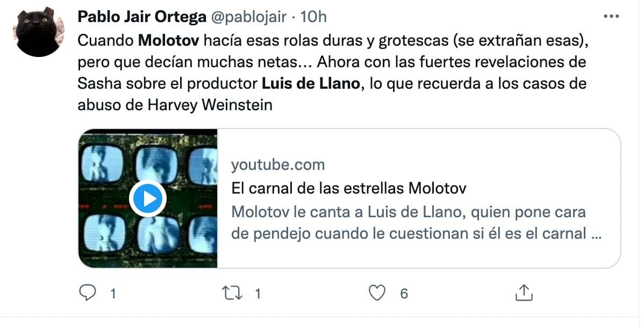Open the youtube.com domain link
Screen dimensions: 644x328
point(278,165)
